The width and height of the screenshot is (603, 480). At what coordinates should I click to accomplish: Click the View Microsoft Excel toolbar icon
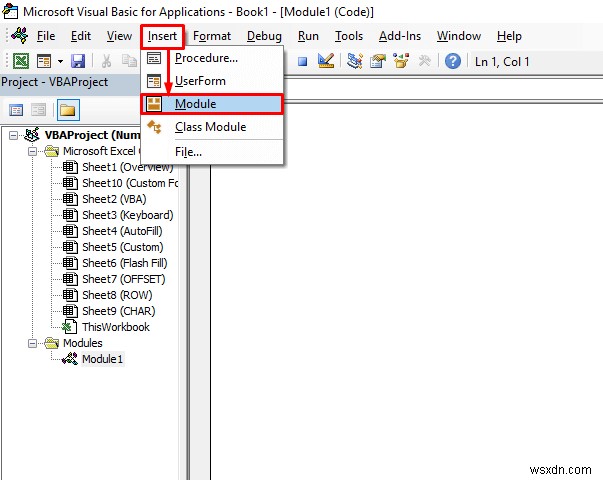point(21,61)
